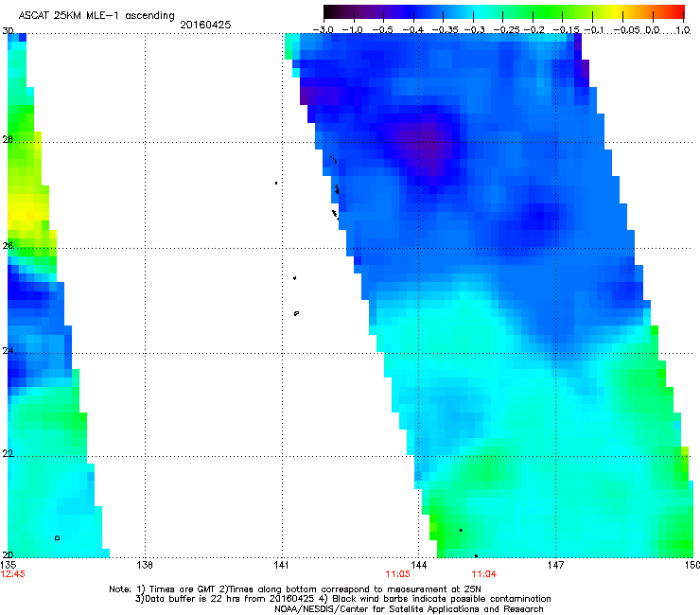The width and height of the screenshot is (700, 615).
Task: Click the red timestamp 12:45
Action: [x=12, y=574]
